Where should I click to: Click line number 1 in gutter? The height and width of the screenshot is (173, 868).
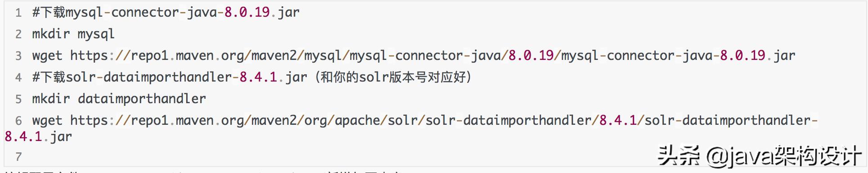coord(18,13)
